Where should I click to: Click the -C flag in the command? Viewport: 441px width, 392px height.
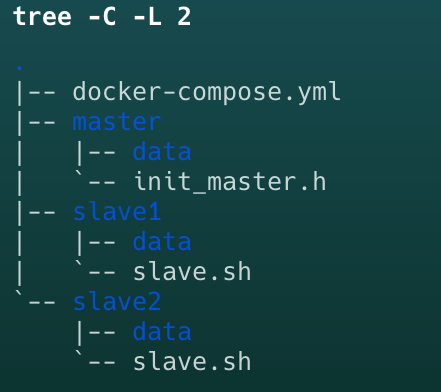click(103, 17)
